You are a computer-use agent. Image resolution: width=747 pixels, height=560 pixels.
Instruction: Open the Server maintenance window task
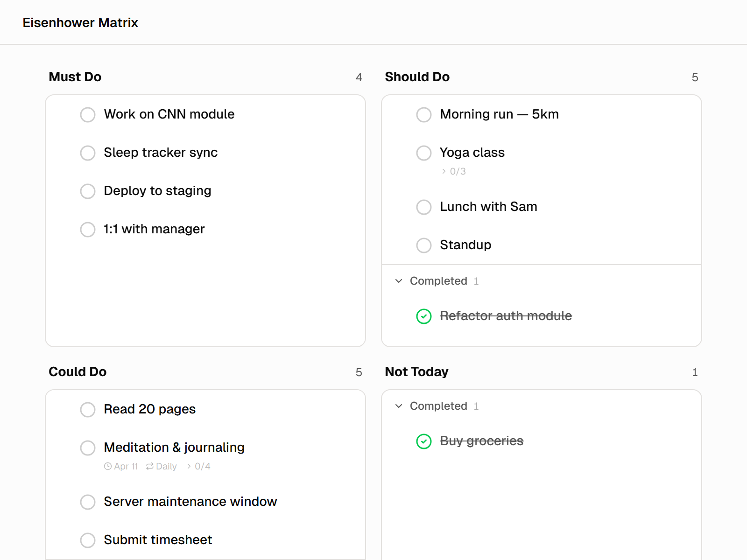(x=190, y=501)
